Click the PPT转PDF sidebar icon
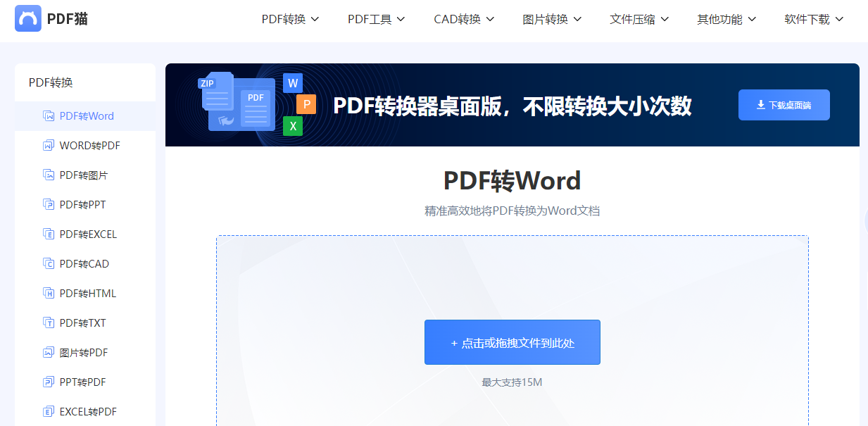868x426 pixels. coord(49,382)
